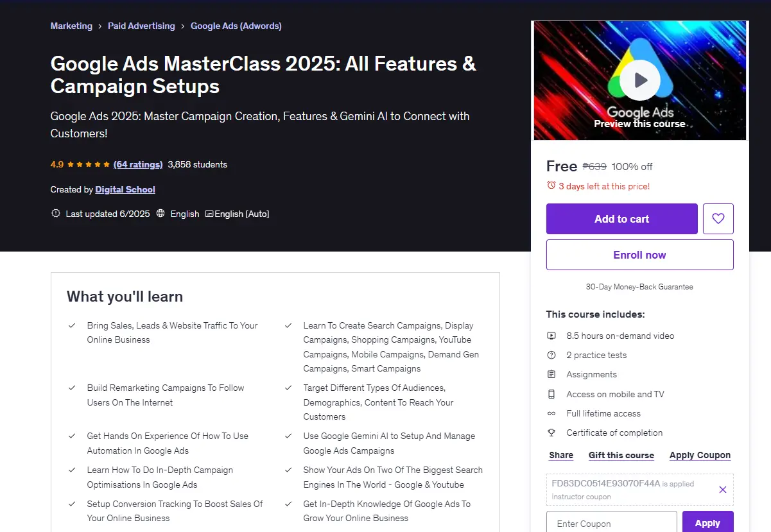
Task: Click the 3,858 students text
Action: (197, 164)
